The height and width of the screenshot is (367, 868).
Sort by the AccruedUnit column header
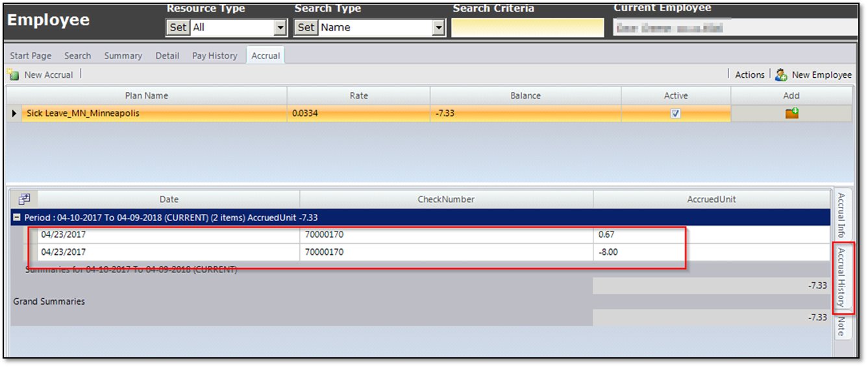[x=712, y=199]
